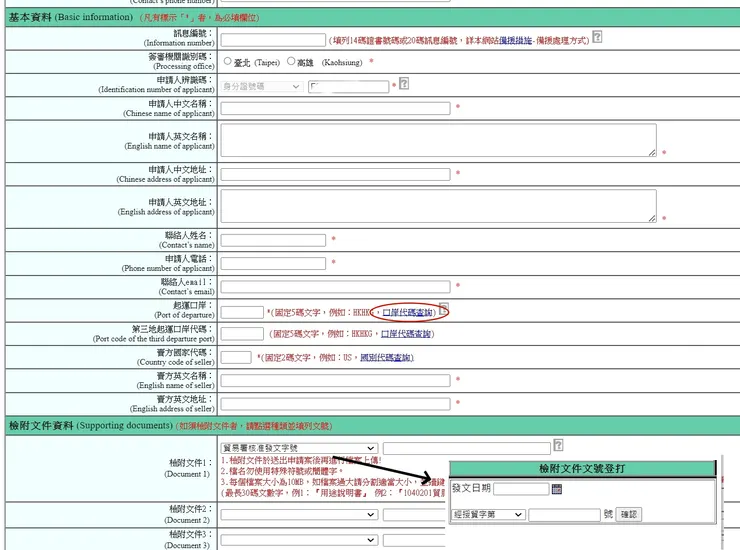This screenshot has height=550, width=740.
Task: Click the Information number input field
Action: (273, 40)
